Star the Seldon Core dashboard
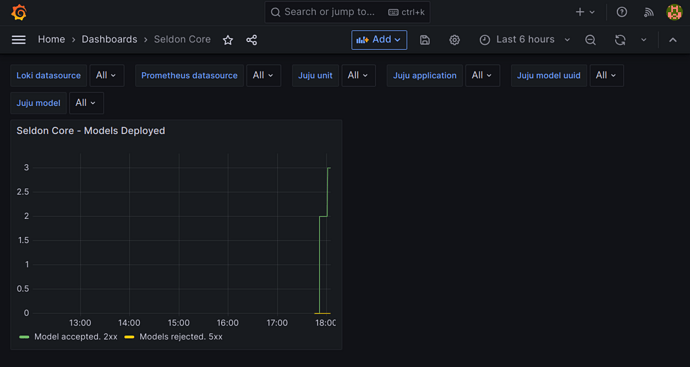 pyautogui.click(x=228, y=40)
